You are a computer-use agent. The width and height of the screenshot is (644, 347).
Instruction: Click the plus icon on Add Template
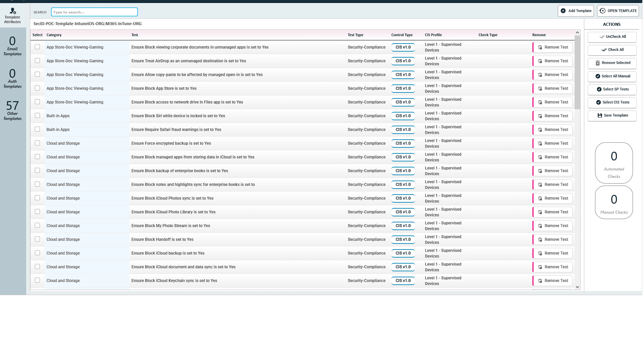click(563, 11)
